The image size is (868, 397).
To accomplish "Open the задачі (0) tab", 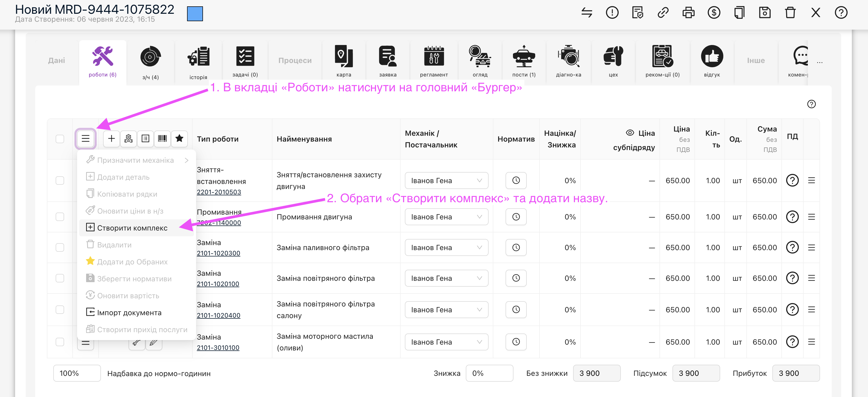I will (x=245, y=61).
